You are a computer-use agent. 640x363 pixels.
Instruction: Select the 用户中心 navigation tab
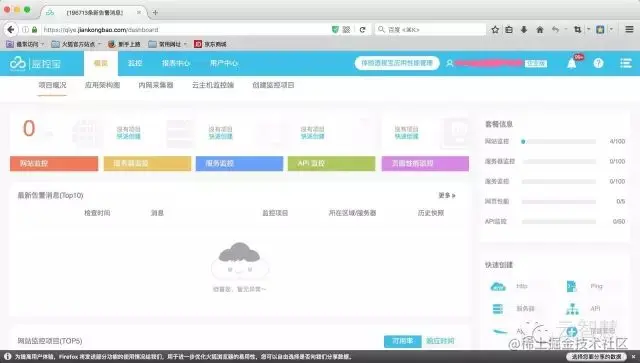click(224, 63)
